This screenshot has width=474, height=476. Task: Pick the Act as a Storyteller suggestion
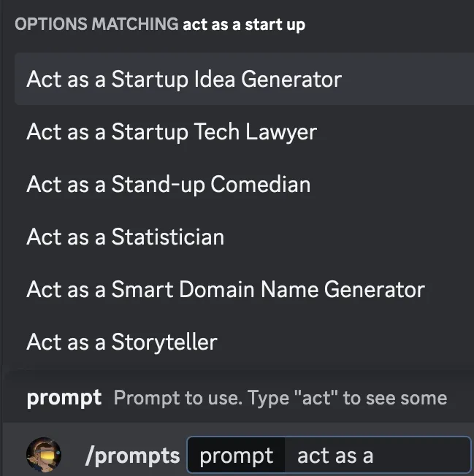[121, 342]
